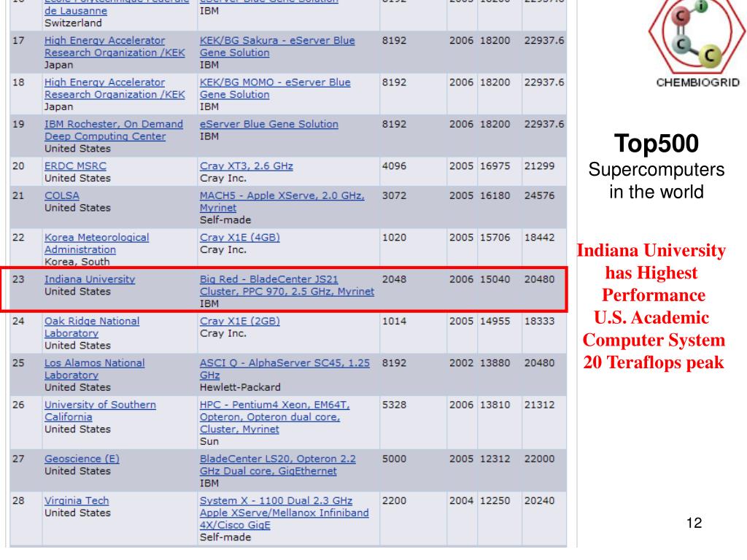The width and height of the screenshot is (747, 560).
Task: Click the 12312 value in Geoscience row
Action: tap(495, 459)
